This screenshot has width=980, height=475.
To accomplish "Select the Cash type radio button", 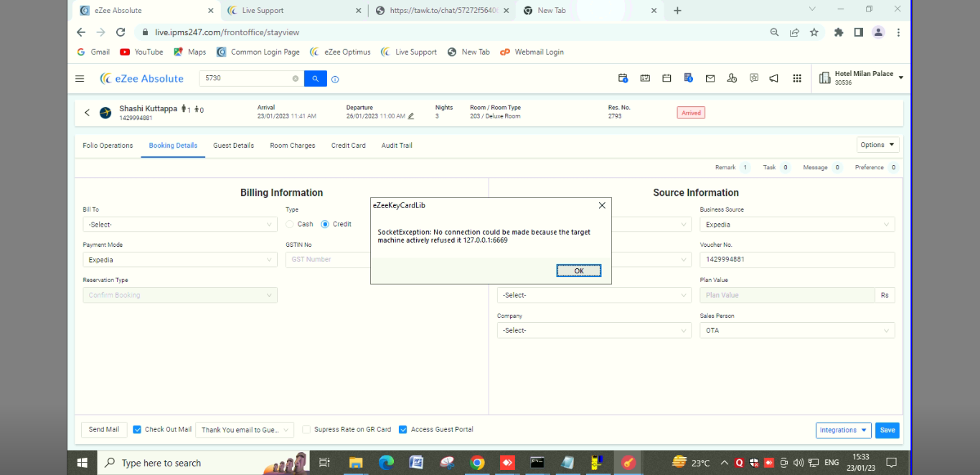I will pos(290,224).
